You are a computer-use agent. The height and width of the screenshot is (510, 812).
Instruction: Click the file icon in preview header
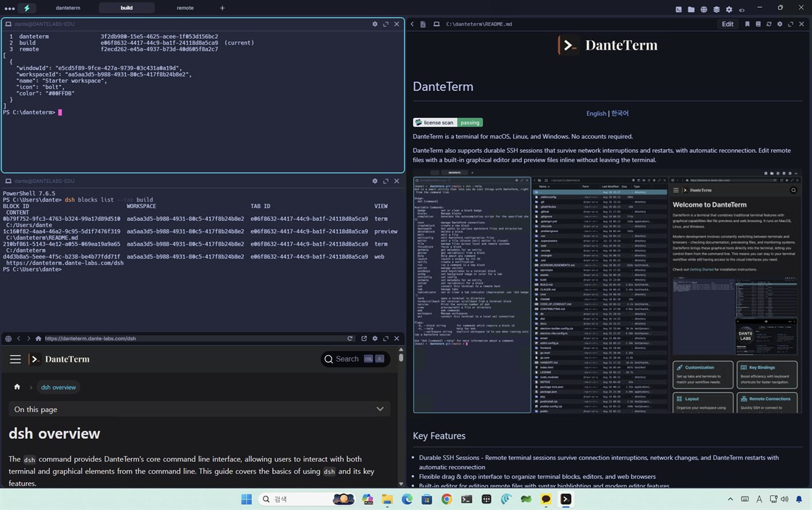tap(423, 24)
